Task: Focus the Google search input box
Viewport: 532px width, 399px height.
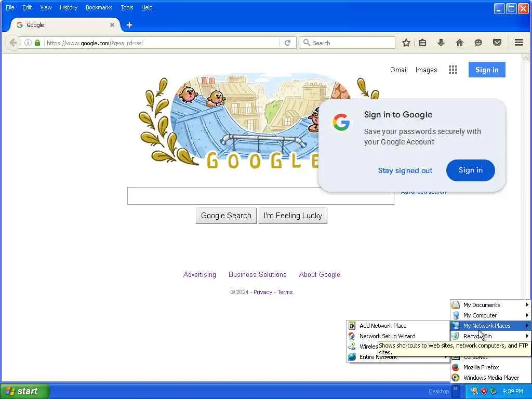Action: tap(261, 196)
